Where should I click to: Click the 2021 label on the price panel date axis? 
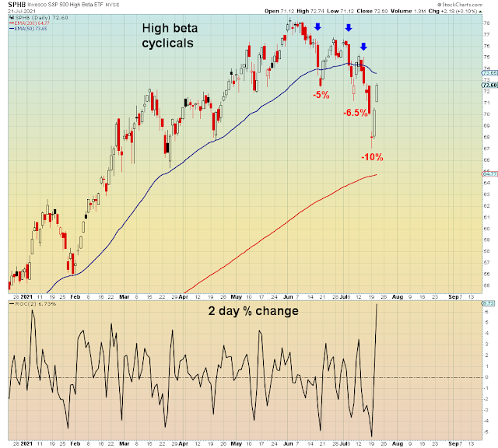tap(26, 297)
